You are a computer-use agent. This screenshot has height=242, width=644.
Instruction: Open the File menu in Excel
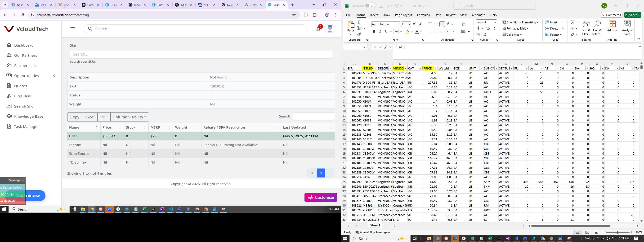(x=348, y=15)
